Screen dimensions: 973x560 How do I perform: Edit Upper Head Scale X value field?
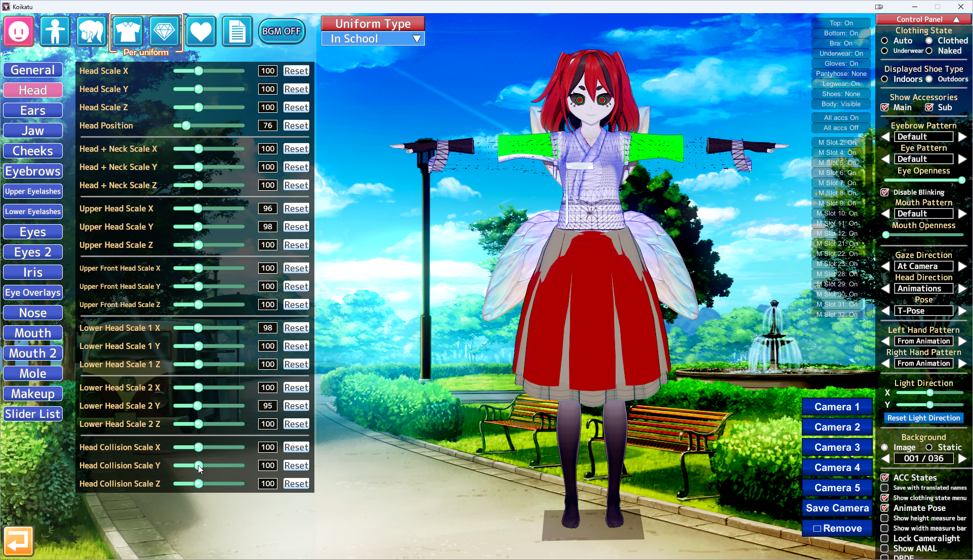tap(268, 208)
